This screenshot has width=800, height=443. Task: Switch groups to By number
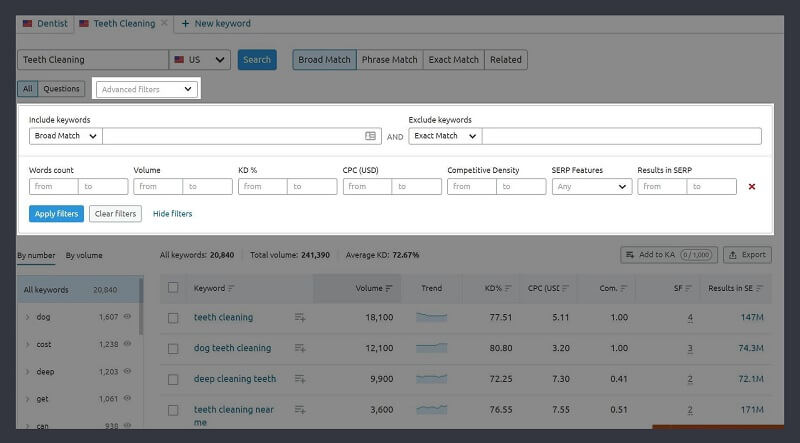click(36, 255)
